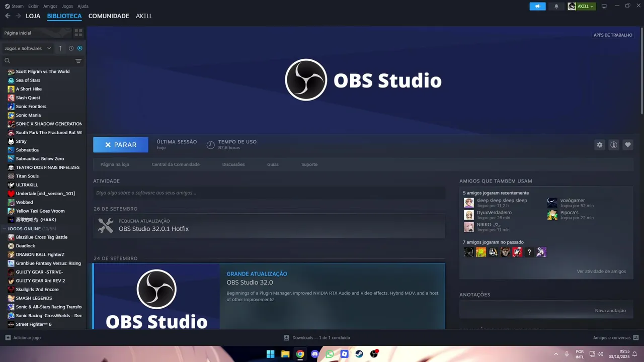644x362 pixels.
Task: Open the OBS Studio 32.0 update title
Action: (250, 283)
